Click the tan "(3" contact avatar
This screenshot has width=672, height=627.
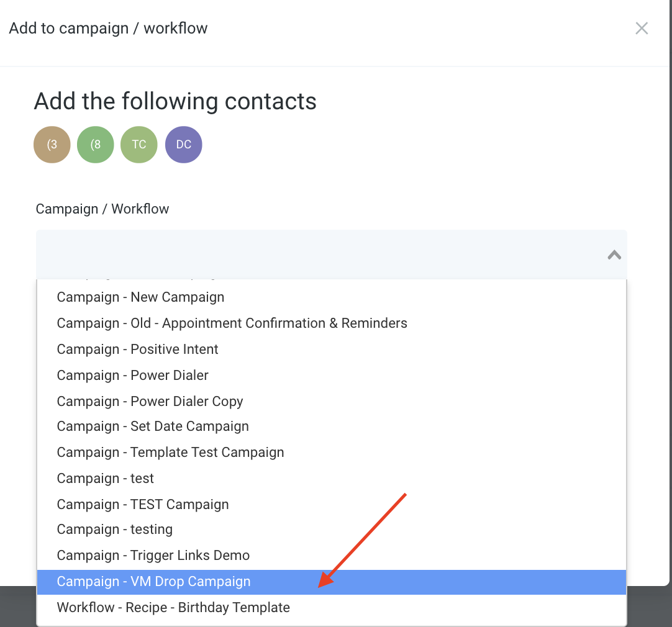click(x=52, y=144)
